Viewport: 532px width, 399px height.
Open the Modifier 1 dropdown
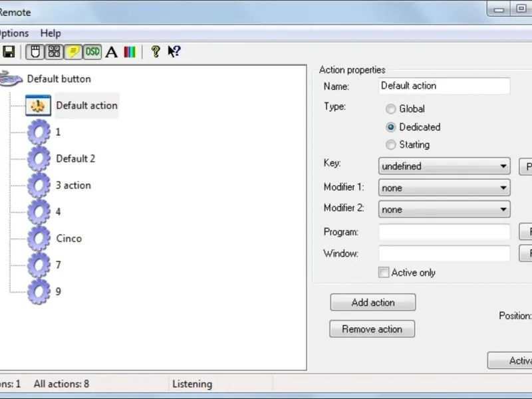444,188
